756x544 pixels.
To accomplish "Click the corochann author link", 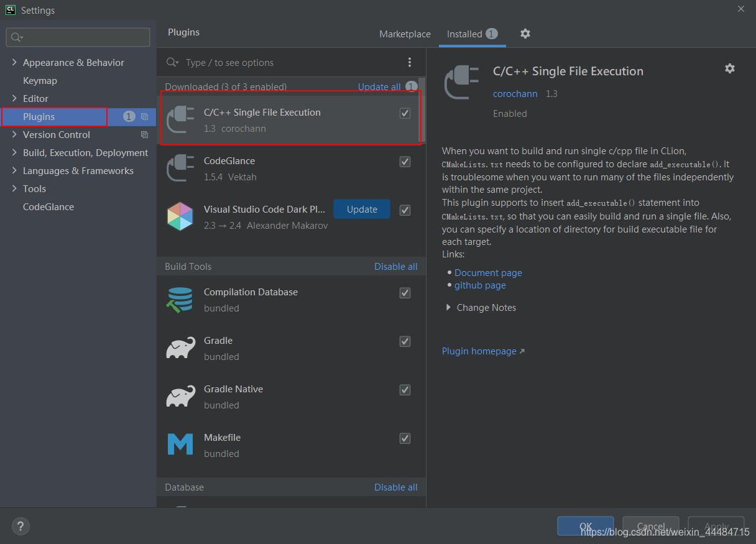I will 515,94.
